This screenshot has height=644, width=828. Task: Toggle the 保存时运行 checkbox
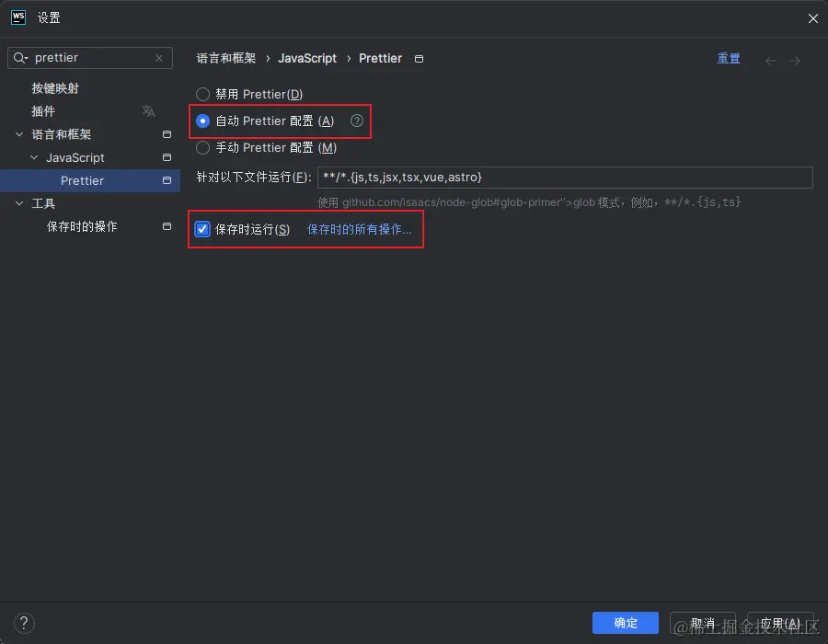point(202,229)
